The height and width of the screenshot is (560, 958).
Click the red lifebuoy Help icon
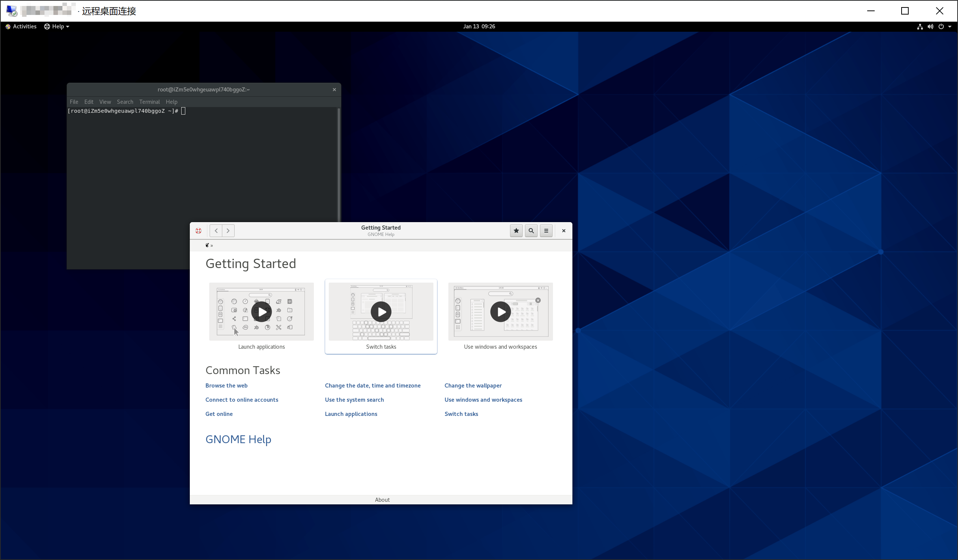click(x=198, y=231)
